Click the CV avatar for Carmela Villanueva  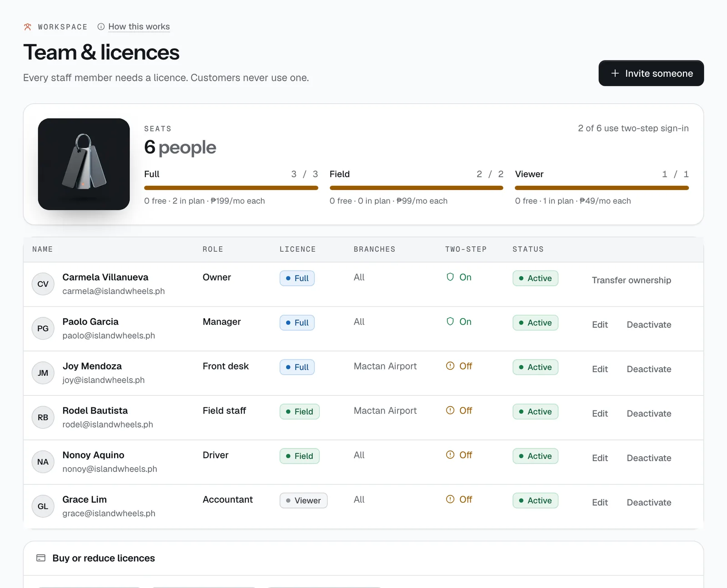[43, 284]
